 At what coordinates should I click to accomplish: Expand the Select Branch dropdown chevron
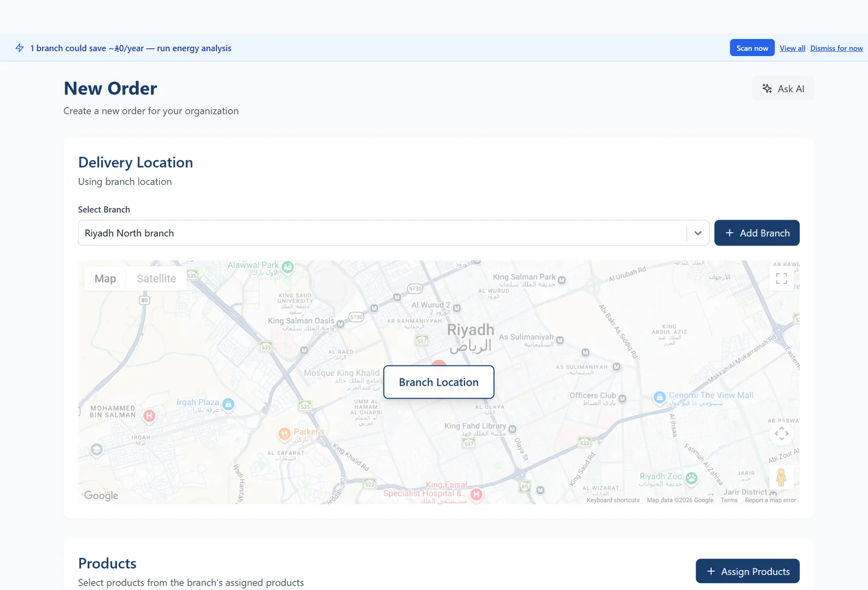[698, 233]
